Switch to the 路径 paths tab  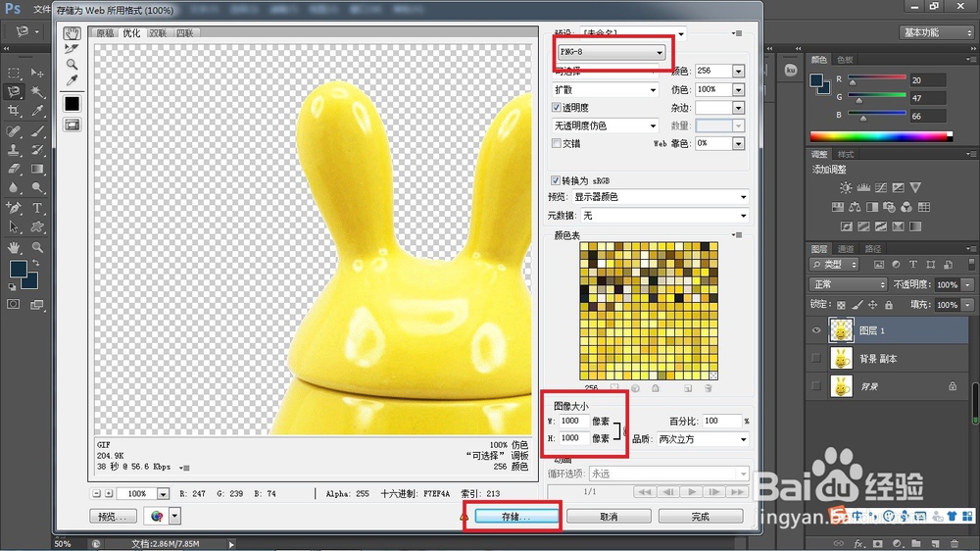click(x=873, y=249)
